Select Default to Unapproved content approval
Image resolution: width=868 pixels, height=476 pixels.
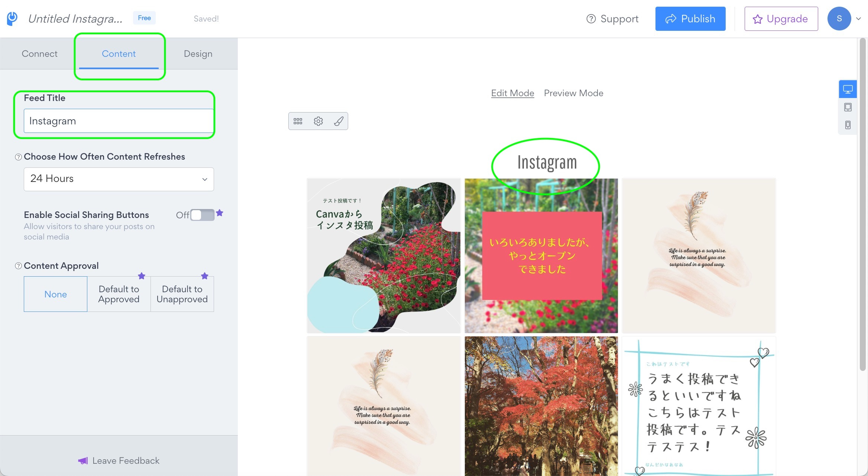click(182, 294)
